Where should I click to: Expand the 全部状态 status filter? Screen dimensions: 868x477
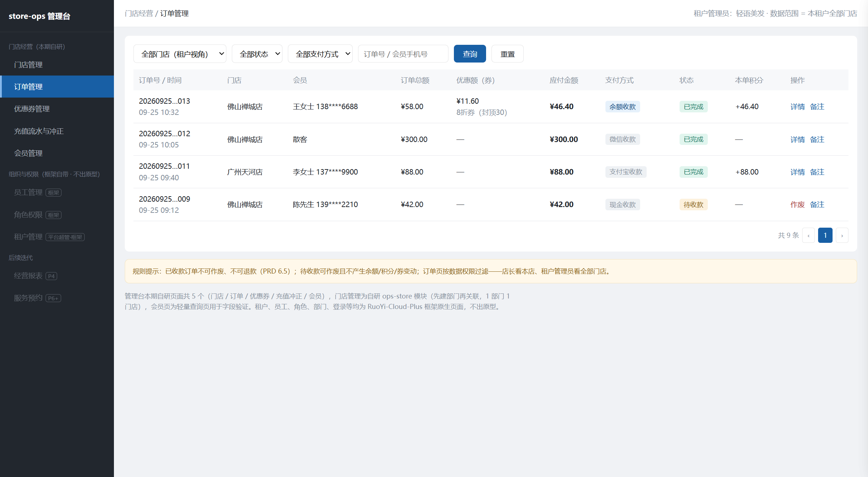pyautogui.click(x=257, y=54)
